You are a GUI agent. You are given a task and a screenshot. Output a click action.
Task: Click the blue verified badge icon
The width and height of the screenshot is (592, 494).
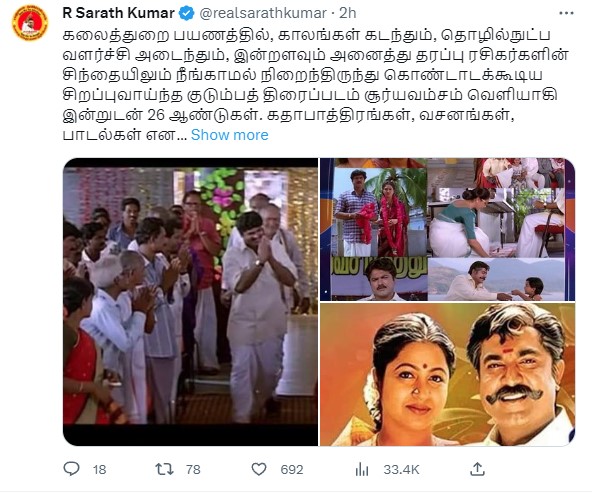[x=186, y=13]
